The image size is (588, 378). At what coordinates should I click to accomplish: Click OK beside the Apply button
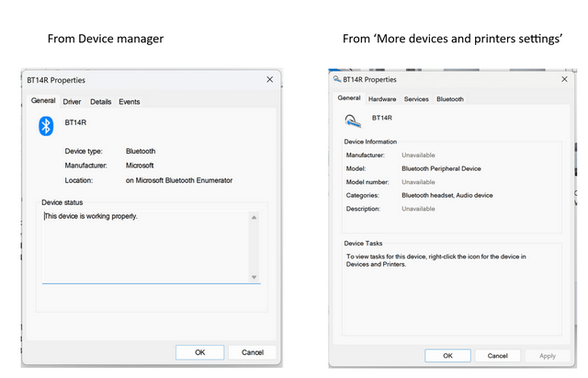click(447, 356)
